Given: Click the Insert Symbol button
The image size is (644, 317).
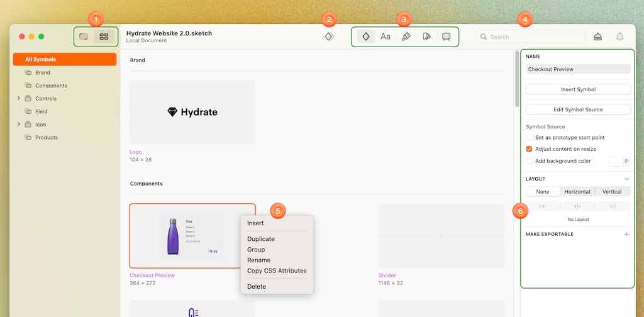Looking at the screenshot, I should (578, 89).
